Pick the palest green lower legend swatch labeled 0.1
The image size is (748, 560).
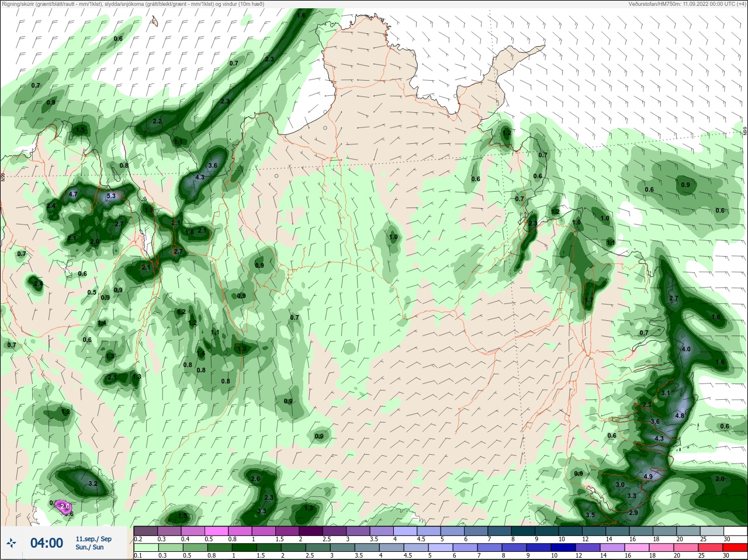pos(146,548)
